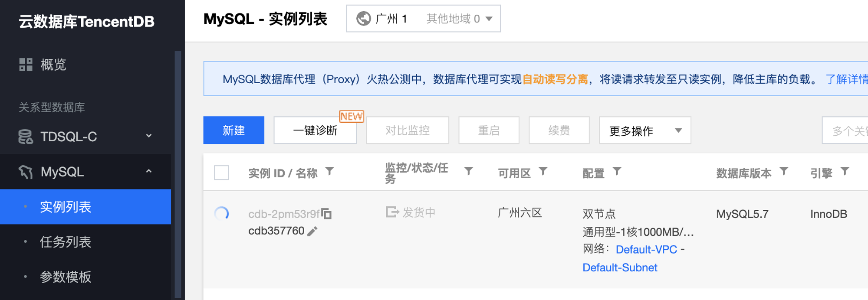The height and width of the screenshot is (300, 868).
Task: Click the NEW badge on one-click diagnosis
Action: (352, 116)
